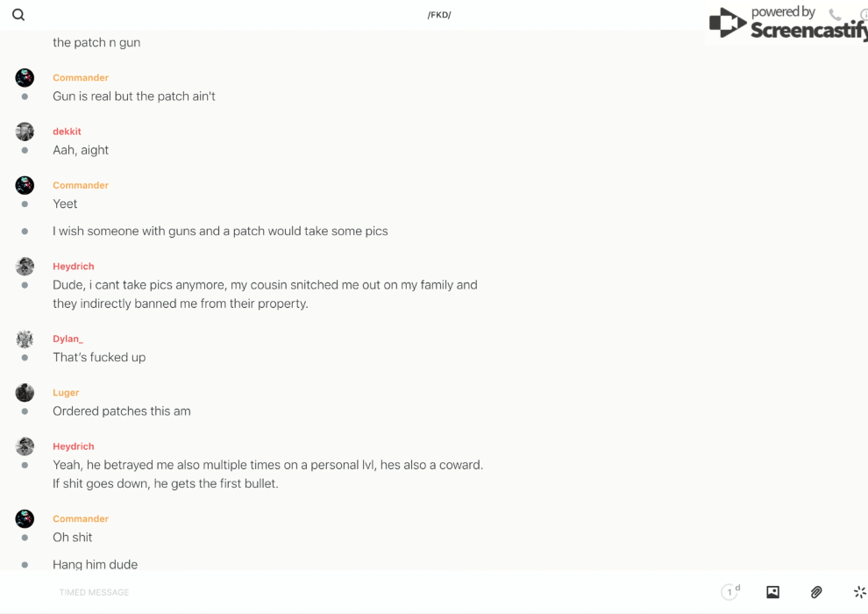Click dekkit's profile avatar

pos(25,132)
